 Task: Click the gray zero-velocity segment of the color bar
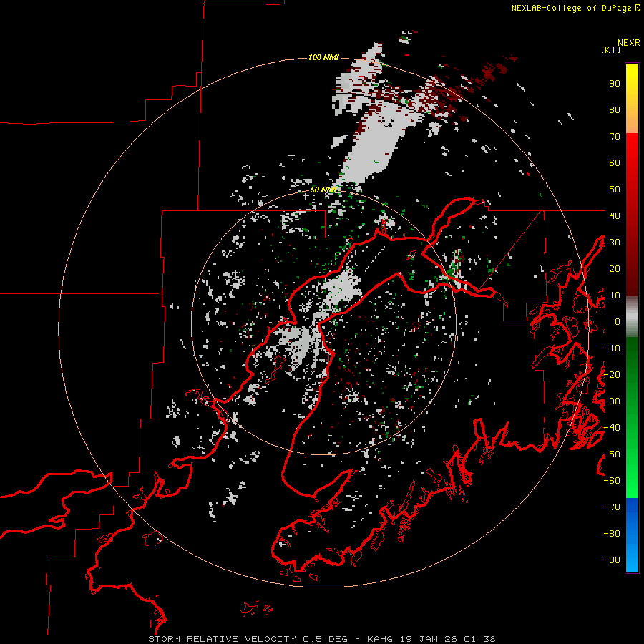(x=632, y=317)
